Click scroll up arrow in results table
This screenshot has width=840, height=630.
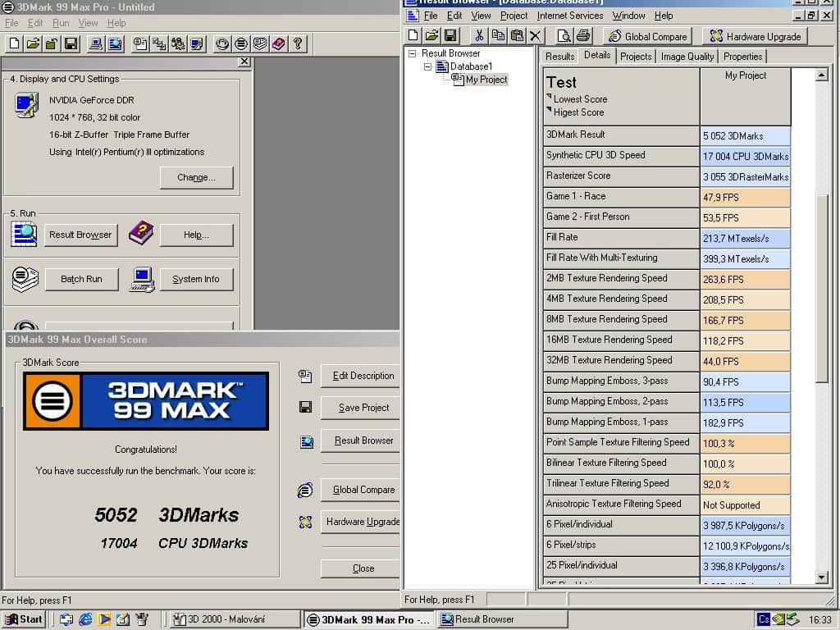(x=821, y=75)
